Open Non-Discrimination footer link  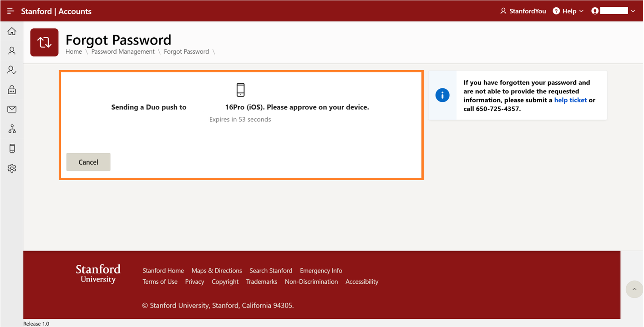[311, 282]
